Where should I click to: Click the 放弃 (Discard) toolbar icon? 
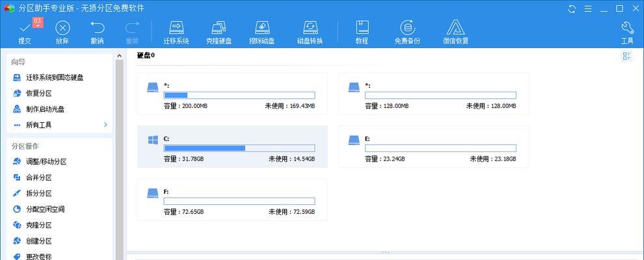pos(62,32)
